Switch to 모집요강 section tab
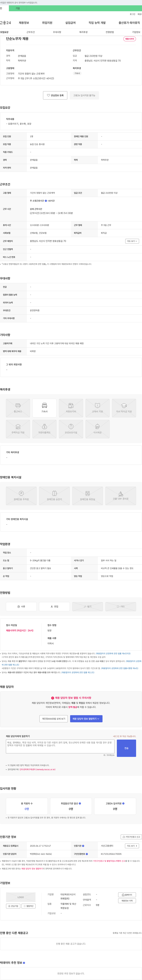 (x=4, y=32)
